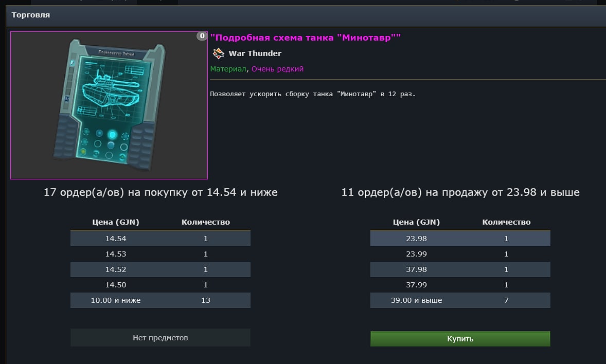Select buy order price 14.54
The width and height of the screenshot is (606, 364).
(116, 239)
